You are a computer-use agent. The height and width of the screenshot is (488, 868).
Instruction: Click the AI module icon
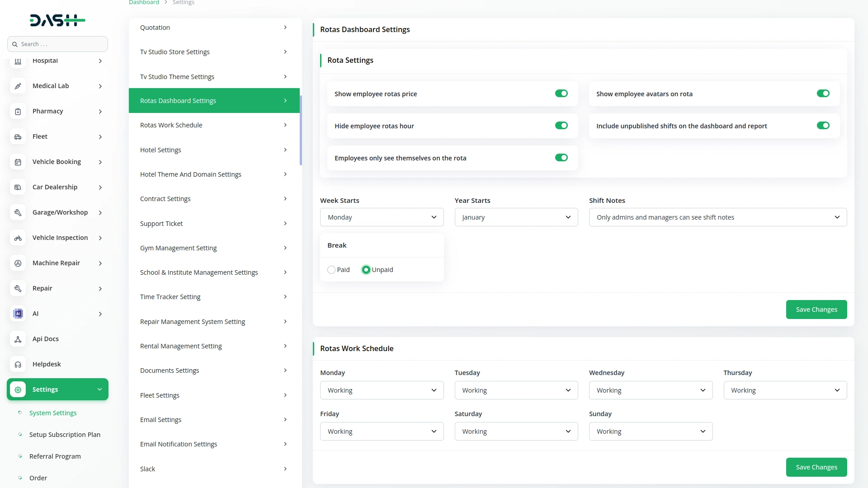tap(18, 314)
